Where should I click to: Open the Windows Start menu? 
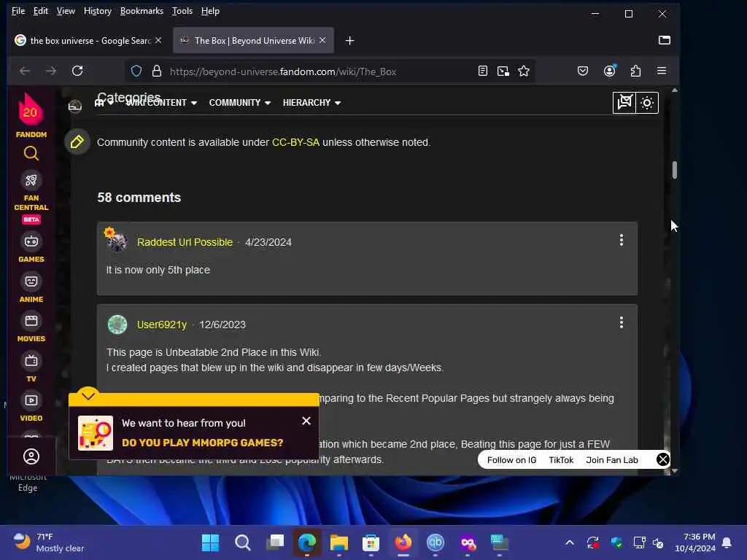210,542
